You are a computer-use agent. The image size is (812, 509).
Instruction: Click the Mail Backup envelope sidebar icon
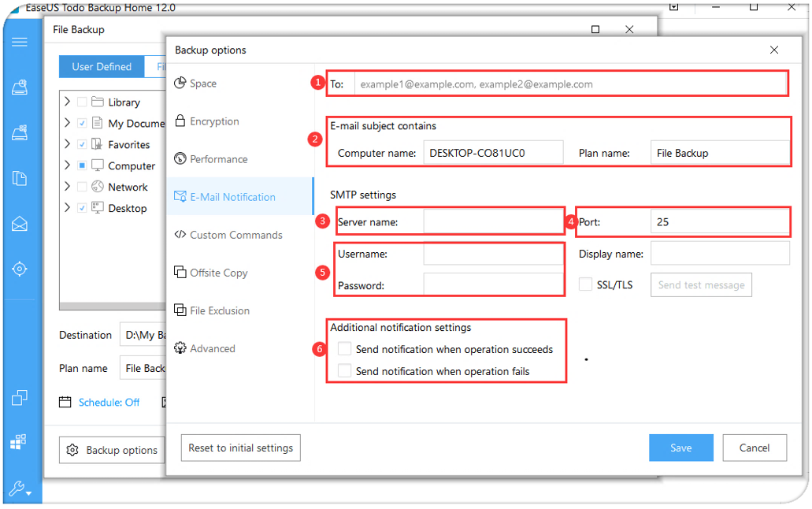(20, 224)
